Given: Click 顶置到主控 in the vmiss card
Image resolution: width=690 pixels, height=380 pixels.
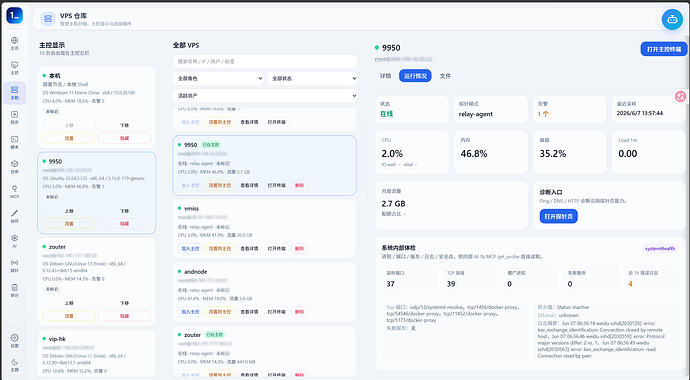Looking at the screenshot, I should point(220,248).
